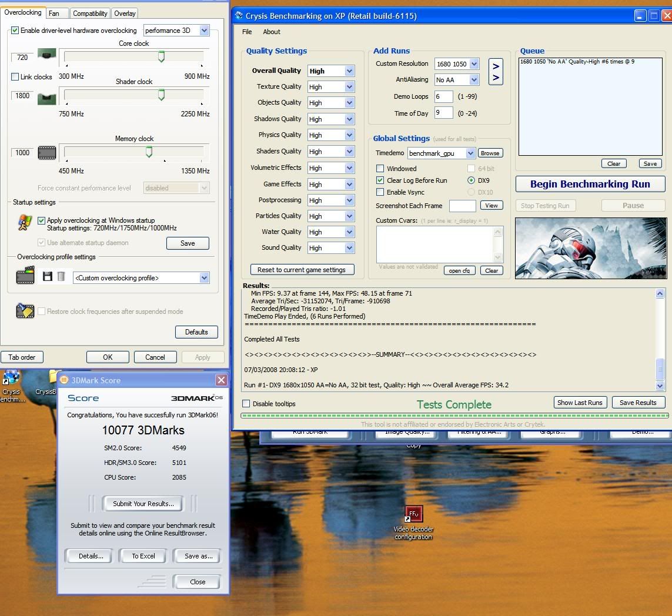Click the Windows startup settings icon
The width and height of the screenshot is (672, 616).
click(25, 223)
